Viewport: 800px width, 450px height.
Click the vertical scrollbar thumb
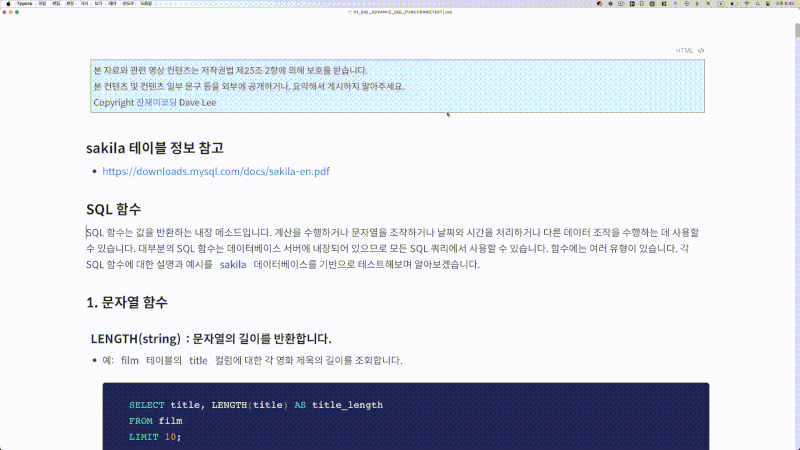click(797, 30)
